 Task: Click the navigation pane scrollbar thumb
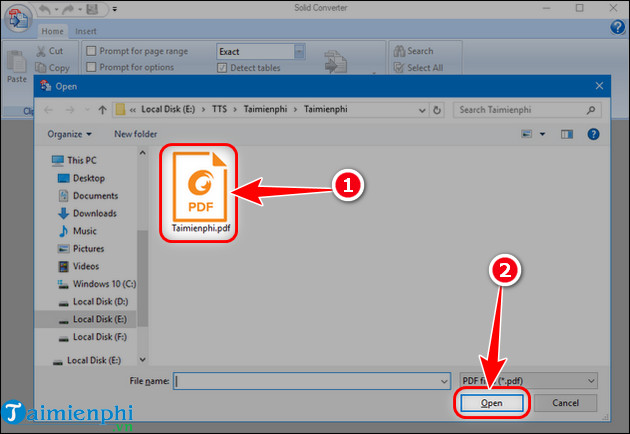coord(143,278)
